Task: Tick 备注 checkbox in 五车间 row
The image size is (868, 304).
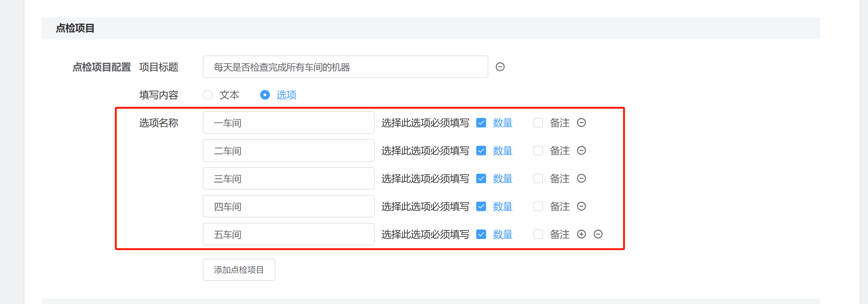Action: click(538, 234)
